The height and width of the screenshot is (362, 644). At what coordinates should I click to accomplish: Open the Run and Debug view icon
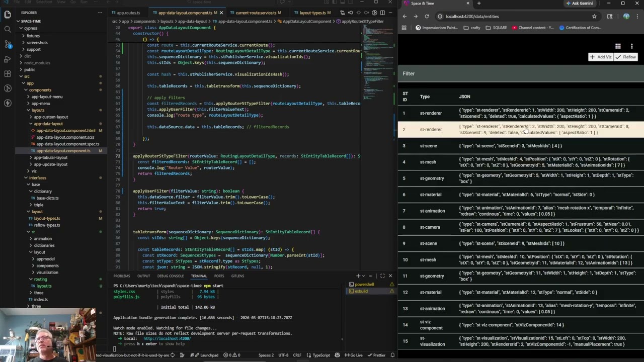8,59
